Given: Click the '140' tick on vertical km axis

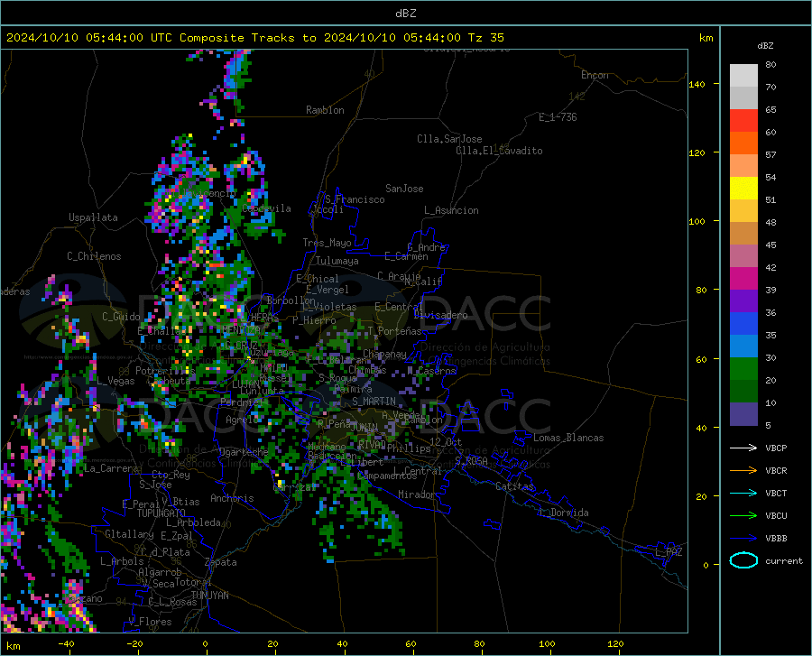Looking at the screenshot, I should (697, 84).
